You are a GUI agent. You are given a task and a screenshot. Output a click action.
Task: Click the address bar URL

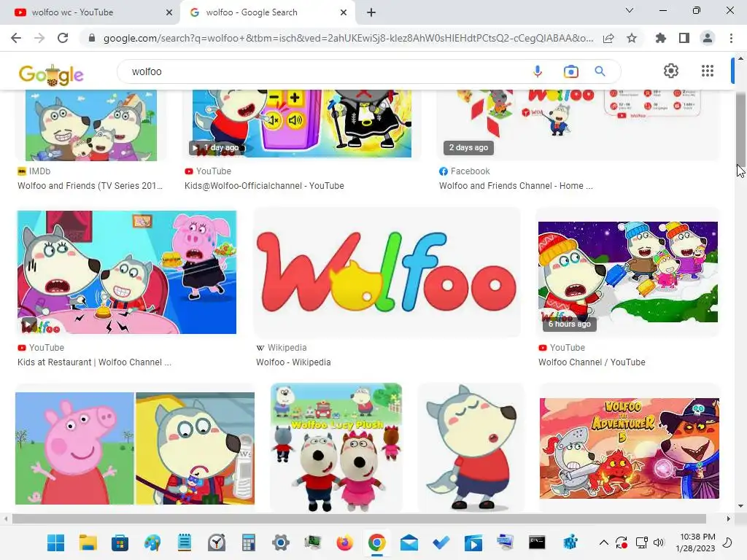pyautogui.click(x=348, y=38)
